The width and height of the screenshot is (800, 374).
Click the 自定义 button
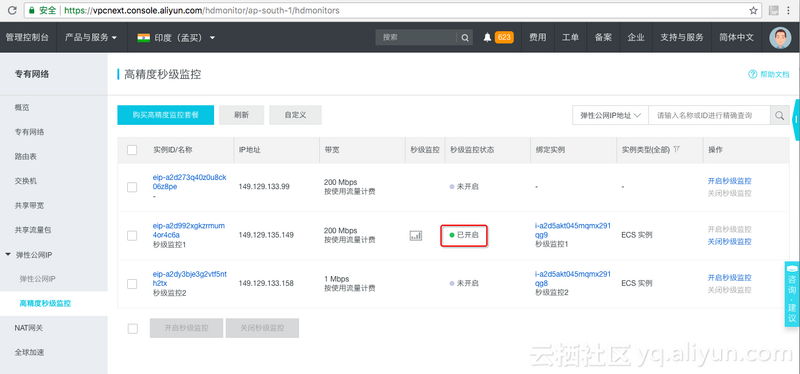[295, 115]
